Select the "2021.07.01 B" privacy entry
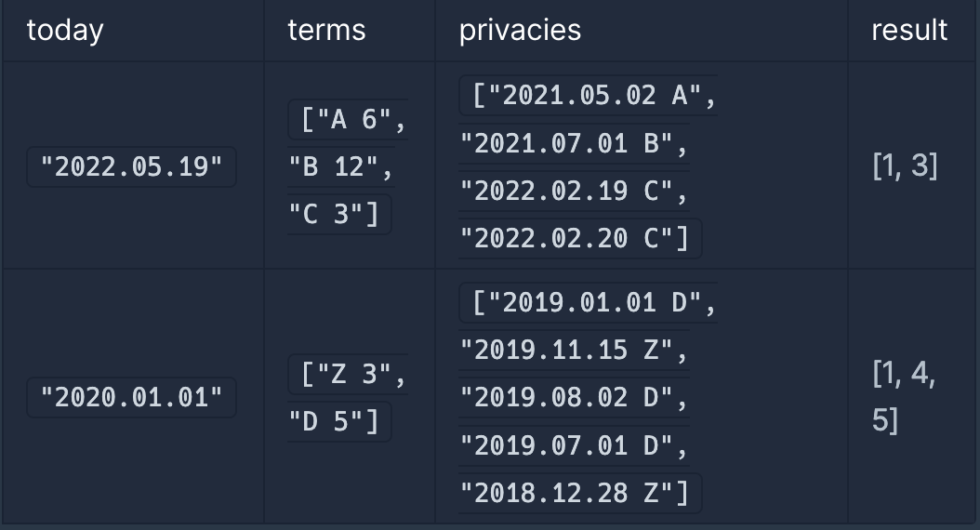980x530 pixels. (574, 143)
